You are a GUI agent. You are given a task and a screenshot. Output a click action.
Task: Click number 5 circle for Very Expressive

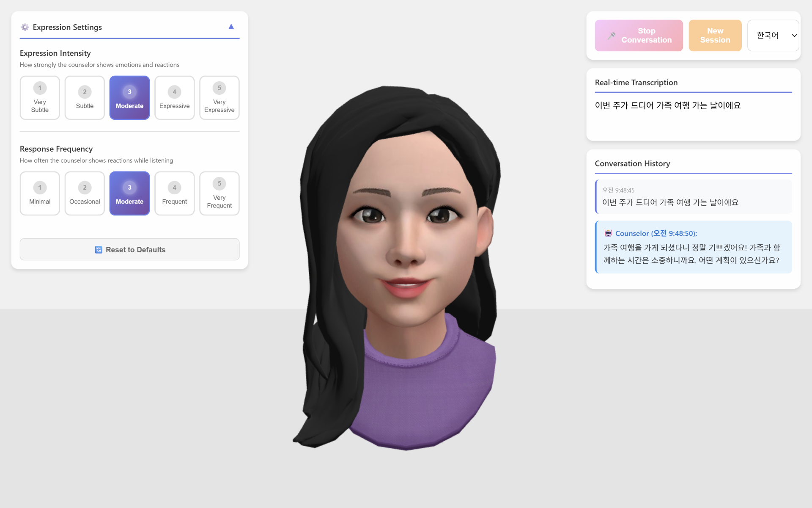[219, 88]
